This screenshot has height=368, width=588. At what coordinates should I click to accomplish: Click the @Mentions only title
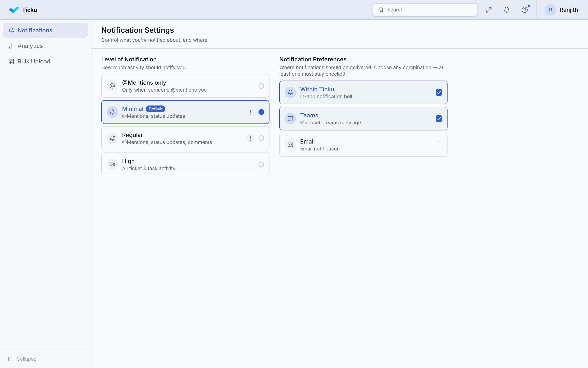[x=144, y=83]
